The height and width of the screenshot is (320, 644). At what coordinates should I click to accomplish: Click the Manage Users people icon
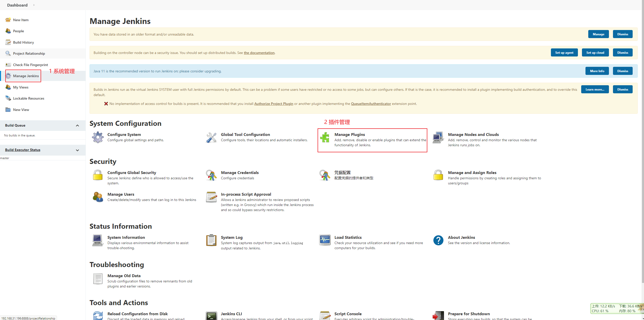pos(98,197)
